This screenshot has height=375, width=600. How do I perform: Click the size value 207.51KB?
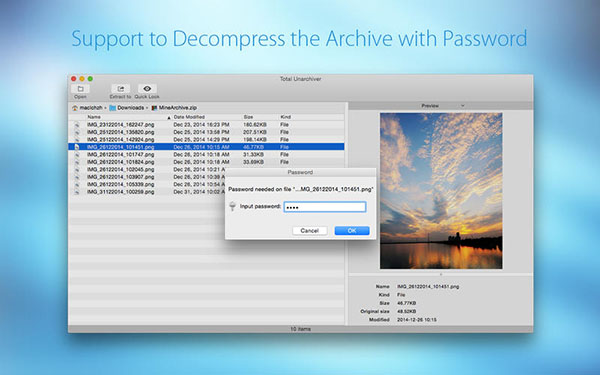pyautogui.click(x=255, y=132)
